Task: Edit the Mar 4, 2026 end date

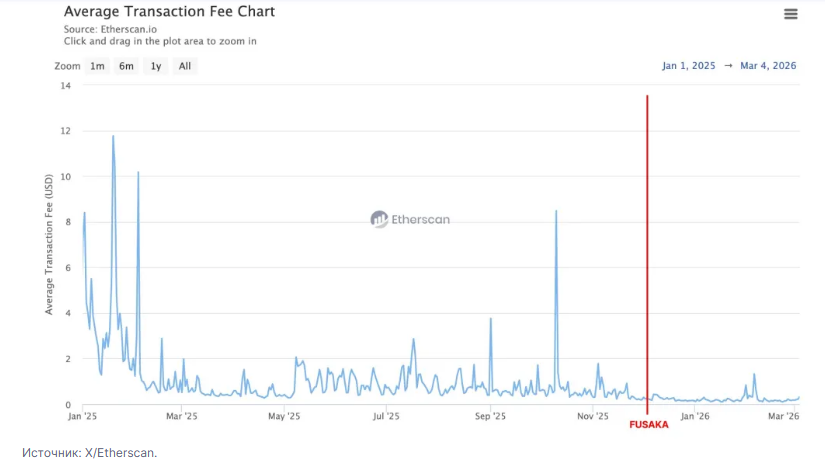Action: tap(768, 66)
